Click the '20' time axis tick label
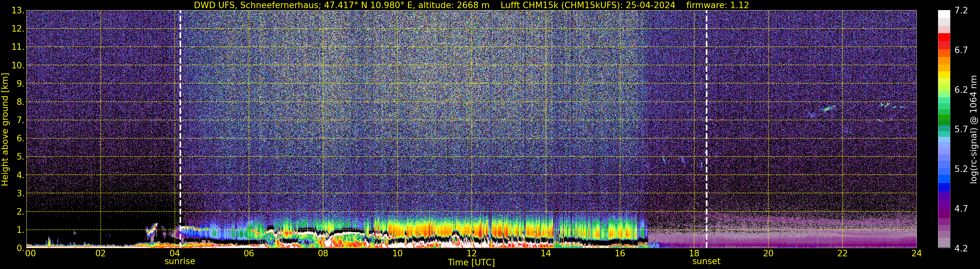Screen dimensions: 980x269 coord(768,253)
